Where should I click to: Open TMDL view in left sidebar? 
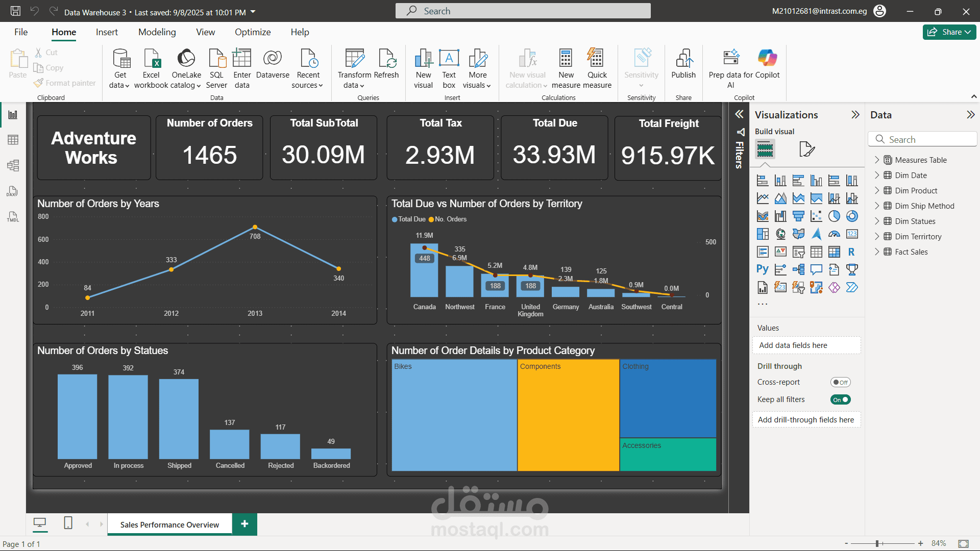point(13,217)
